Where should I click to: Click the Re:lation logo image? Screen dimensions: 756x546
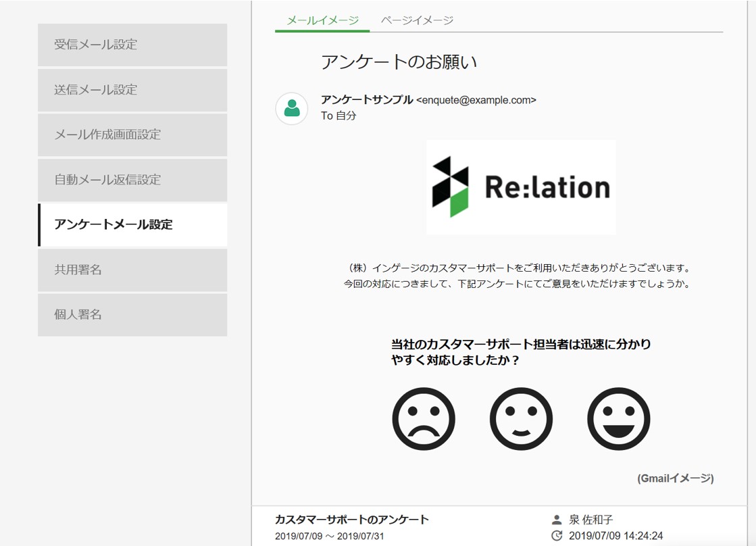pos(521,187)
